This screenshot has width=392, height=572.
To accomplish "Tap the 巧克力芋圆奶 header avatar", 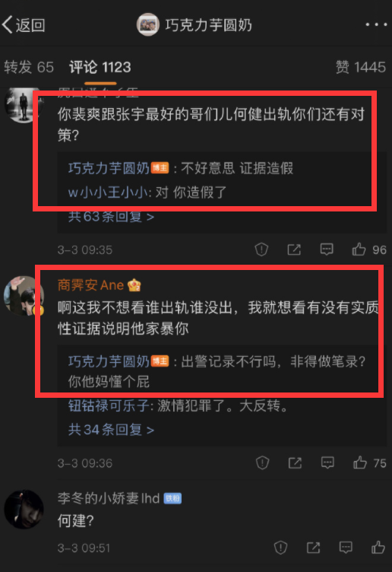I will point(148,24).
